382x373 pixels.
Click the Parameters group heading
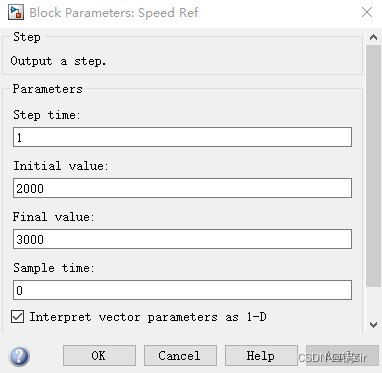47,89
